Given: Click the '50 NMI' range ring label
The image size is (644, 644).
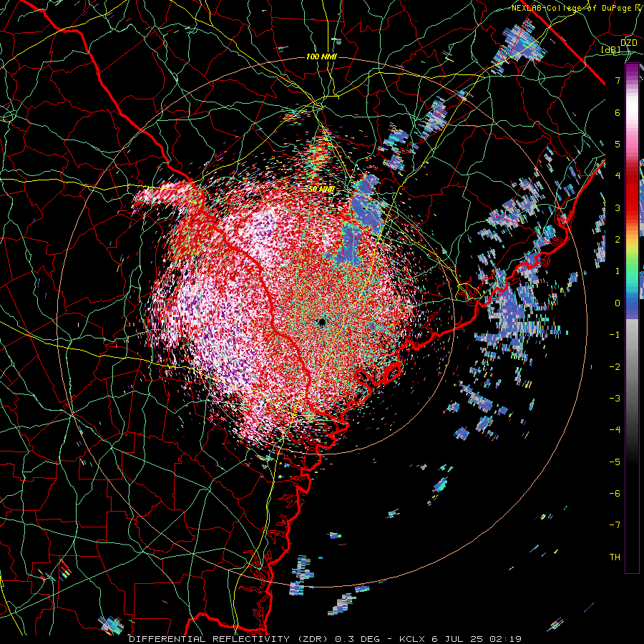Looking at the screenshot, I should tap(321, 189).
